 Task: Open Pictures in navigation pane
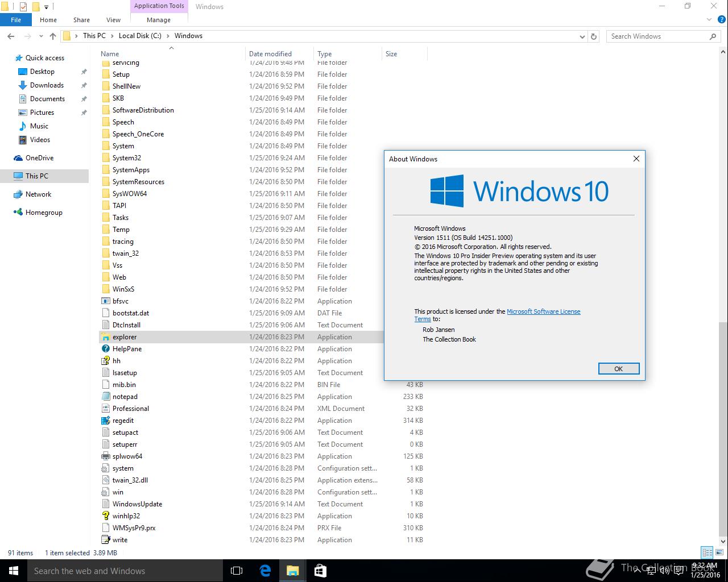click(x=42, y=113)
